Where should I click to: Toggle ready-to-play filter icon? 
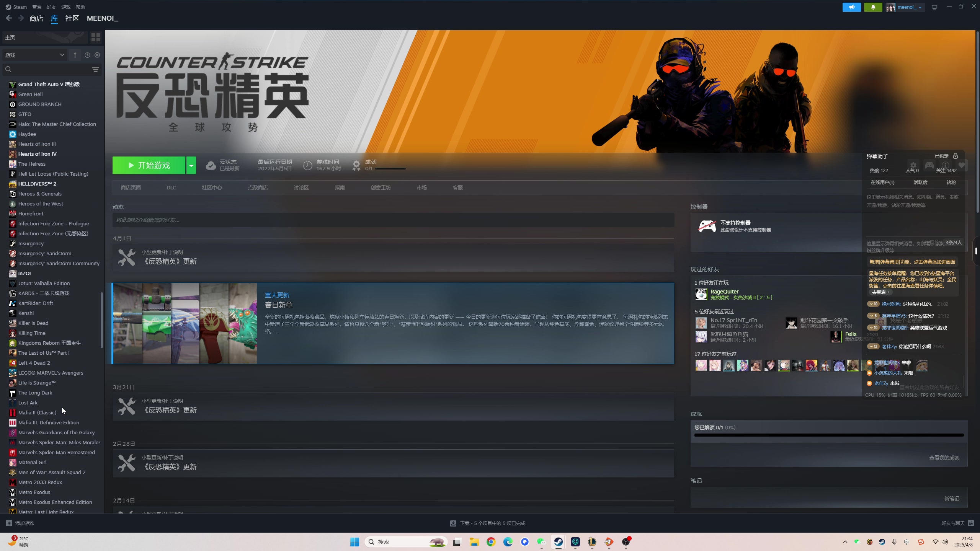click(97, 55)
